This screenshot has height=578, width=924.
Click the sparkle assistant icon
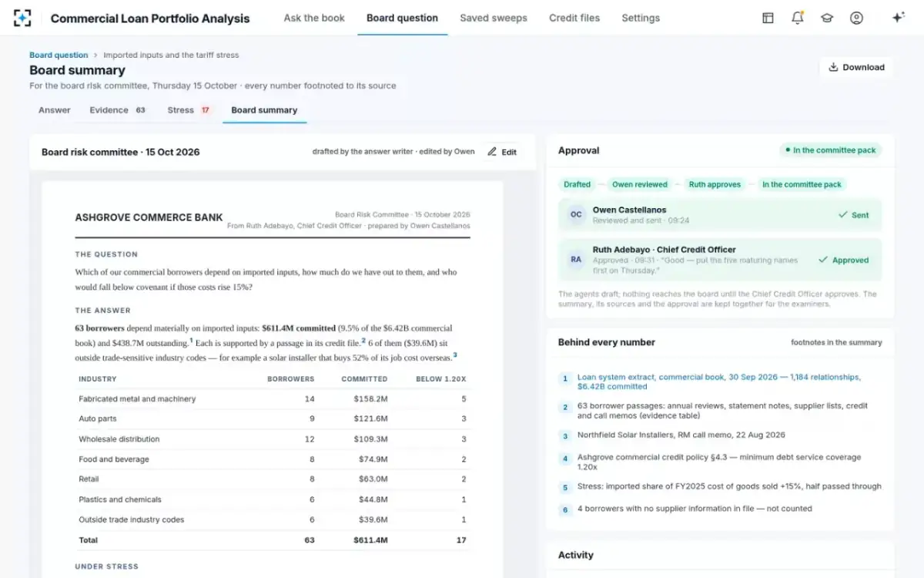898,18
